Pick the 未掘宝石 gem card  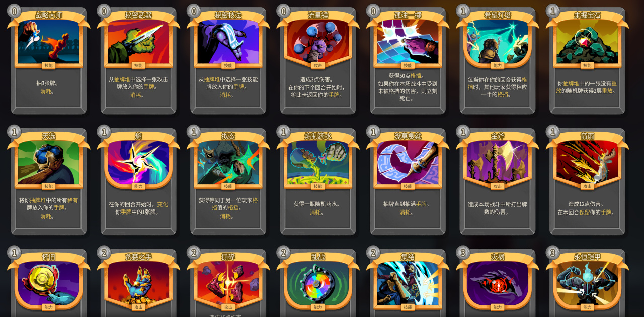click(x=587, y=59)
